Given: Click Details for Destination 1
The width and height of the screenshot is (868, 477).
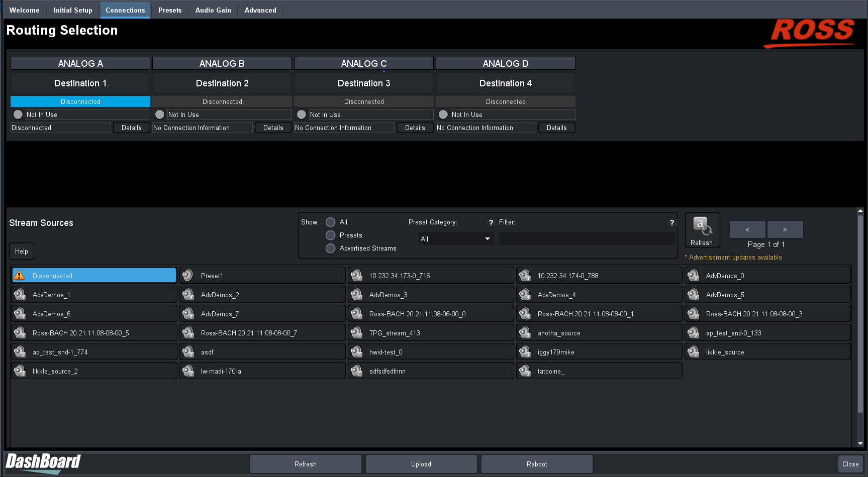Looking at the screenshot, I should pos(132,128).
